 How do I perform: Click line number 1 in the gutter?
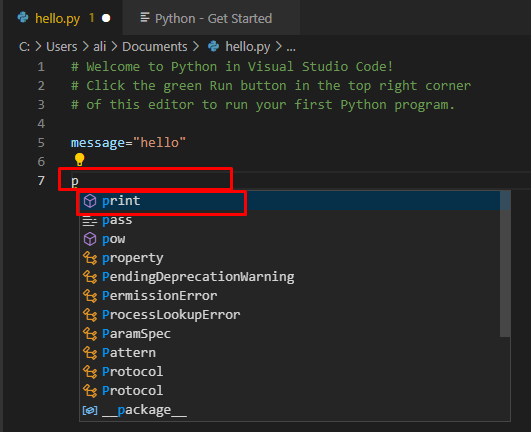coord(41,67)
